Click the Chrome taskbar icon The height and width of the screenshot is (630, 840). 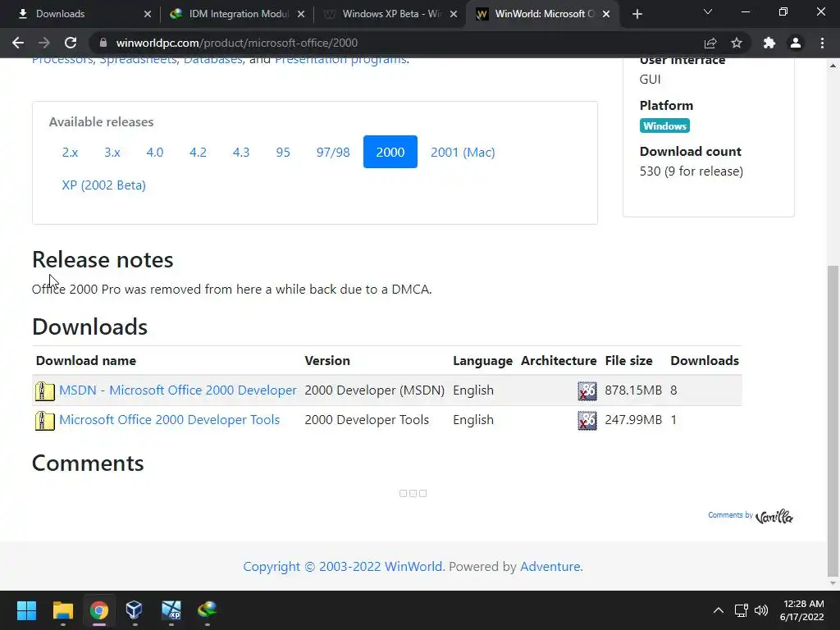(98, 610)
